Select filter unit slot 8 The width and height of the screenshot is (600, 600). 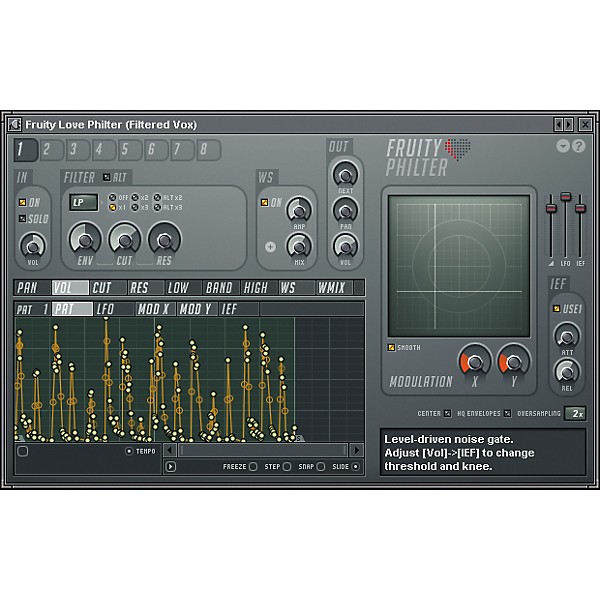pyautogui.click(x=208, y=149)
